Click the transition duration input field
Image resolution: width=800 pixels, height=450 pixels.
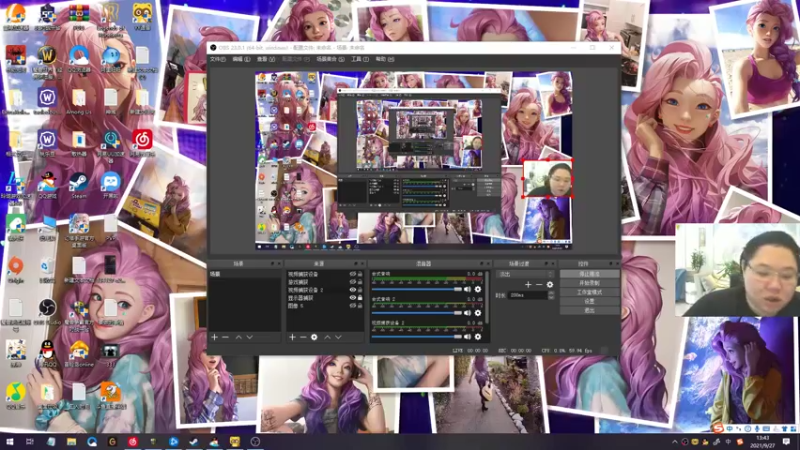[x=528, y=295]
